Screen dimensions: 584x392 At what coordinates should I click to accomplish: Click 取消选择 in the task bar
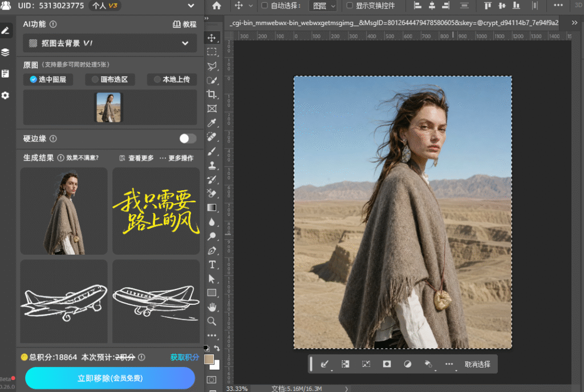pos(477,365)
